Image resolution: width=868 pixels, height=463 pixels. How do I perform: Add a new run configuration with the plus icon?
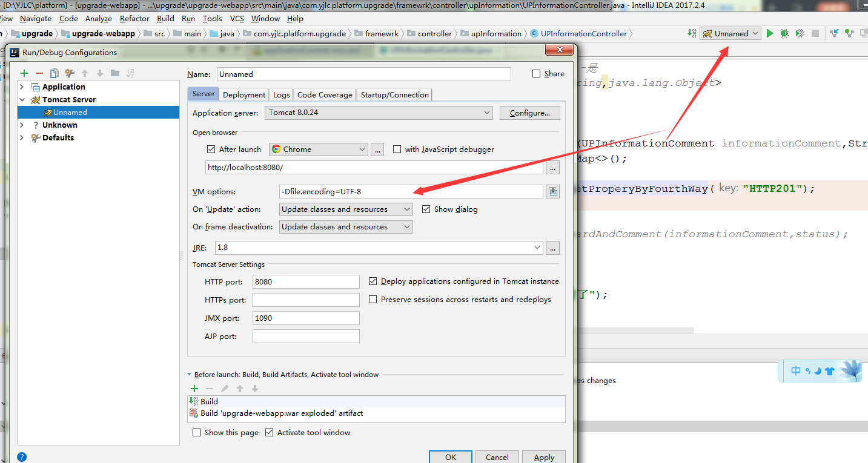(x=24, y=73)
